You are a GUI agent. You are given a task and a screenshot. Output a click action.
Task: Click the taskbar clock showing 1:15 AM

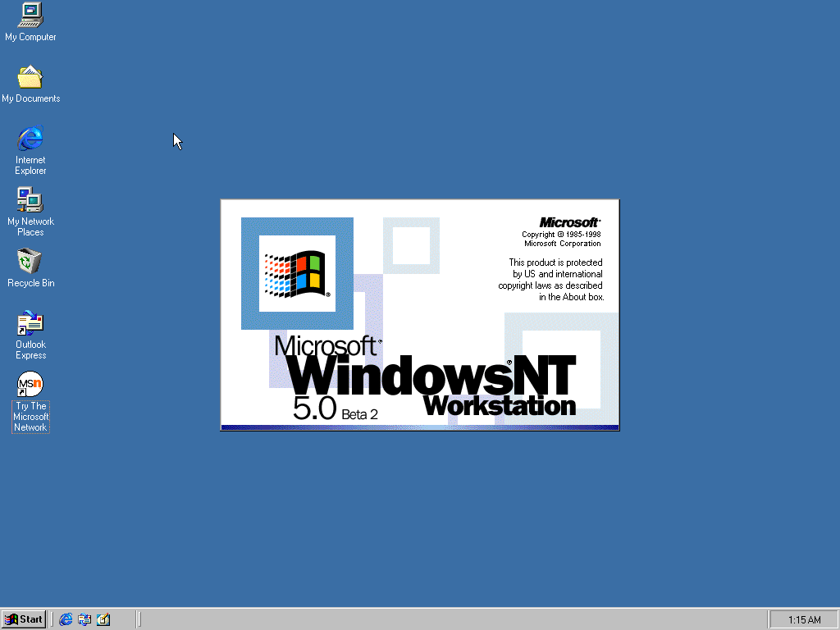[x=804, y=620]
